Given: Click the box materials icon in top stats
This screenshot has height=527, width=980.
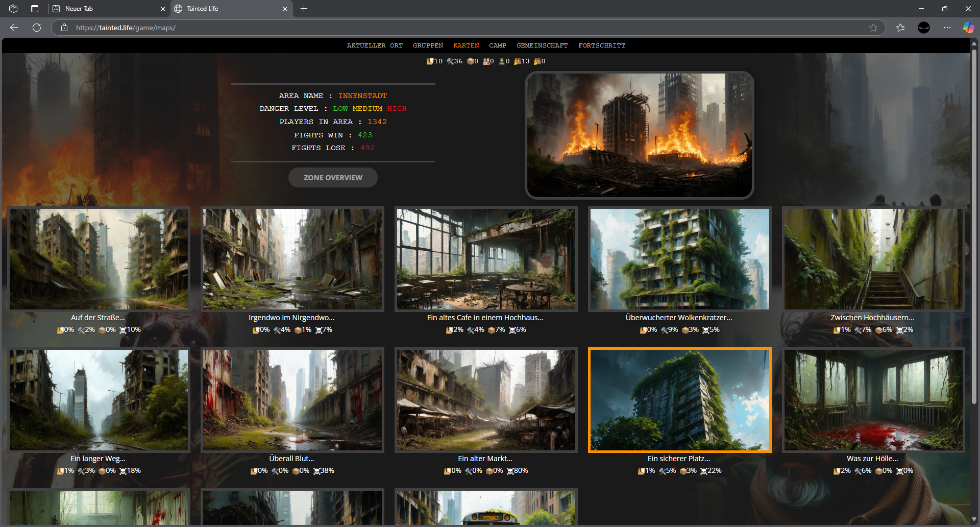Looking at the screenshot, I should point(470,61).
